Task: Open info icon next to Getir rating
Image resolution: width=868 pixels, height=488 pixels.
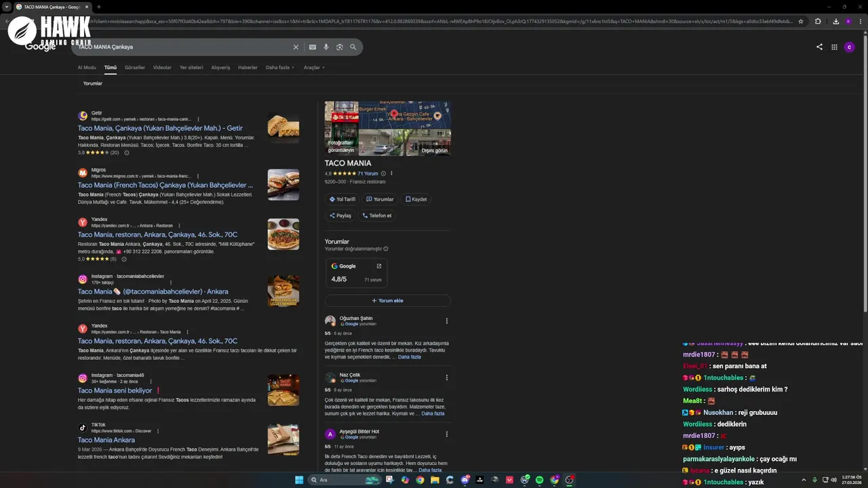Action: (x=126, y=152)
